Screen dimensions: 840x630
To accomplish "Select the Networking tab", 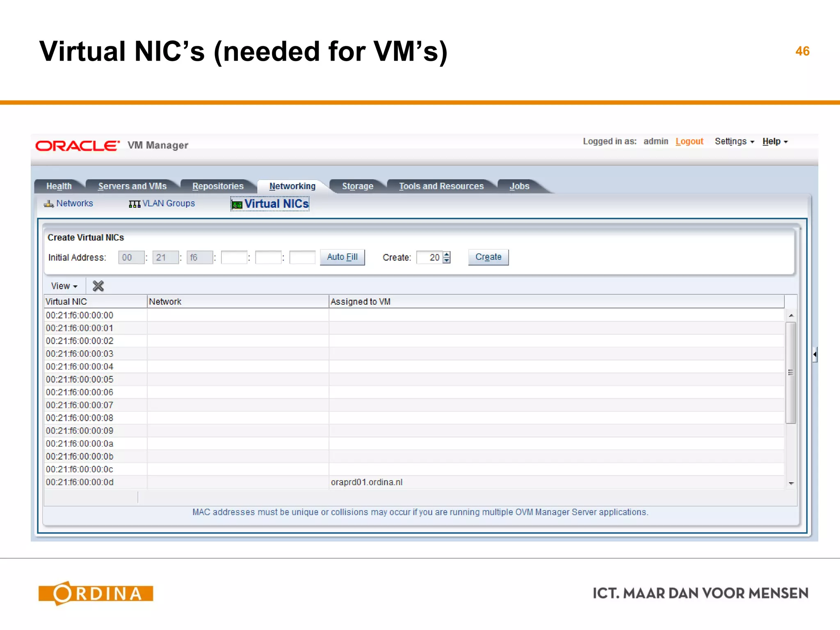I will [292, 186].
